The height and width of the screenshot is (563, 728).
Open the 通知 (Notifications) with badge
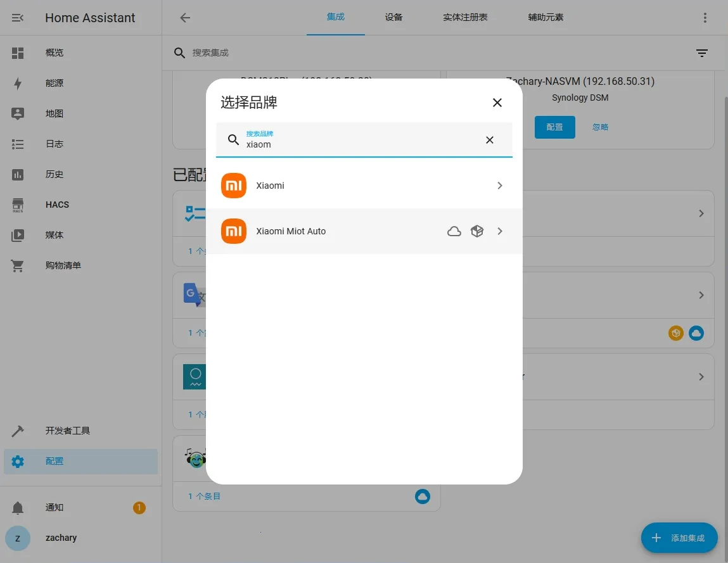(54, 507)
